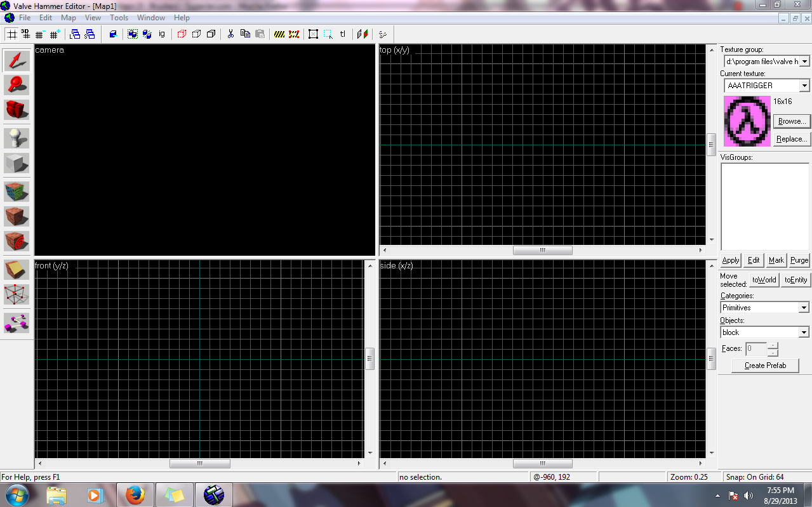
Task: Click the VisGroups Apply button
Action: (731, 260)
